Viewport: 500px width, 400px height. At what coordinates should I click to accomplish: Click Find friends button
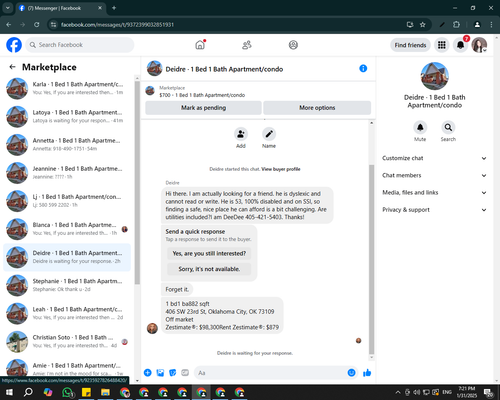[x=410, y=45]
